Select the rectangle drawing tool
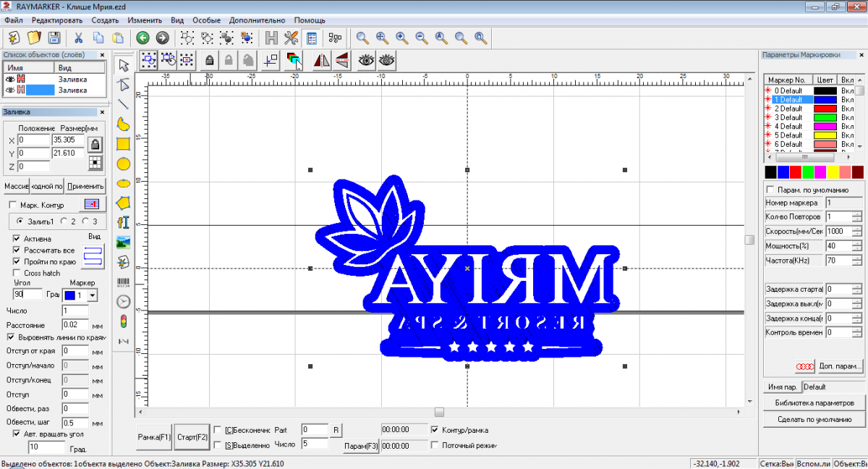868x469 pixels. tap(124, 144)
